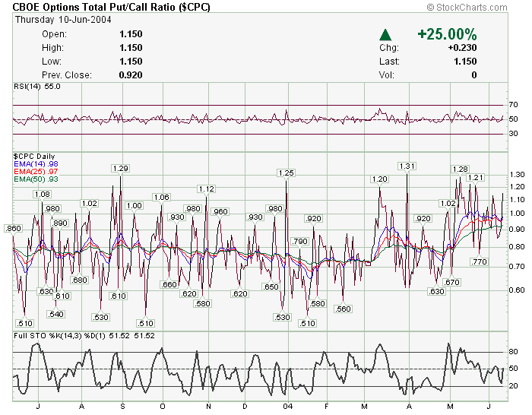
Task: Click the Open row value 1.150
Action: point(131,34)
